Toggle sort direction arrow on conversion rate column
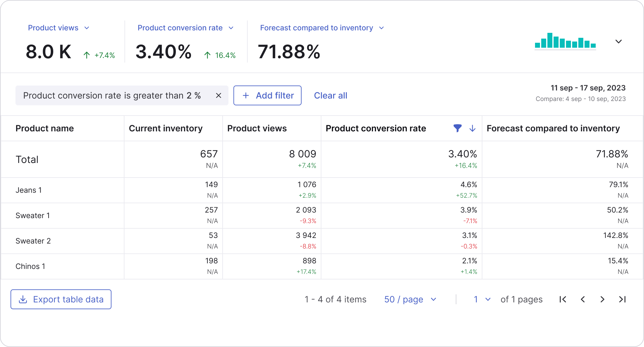This screenshot has height=347, width=644. pos(472,128)
